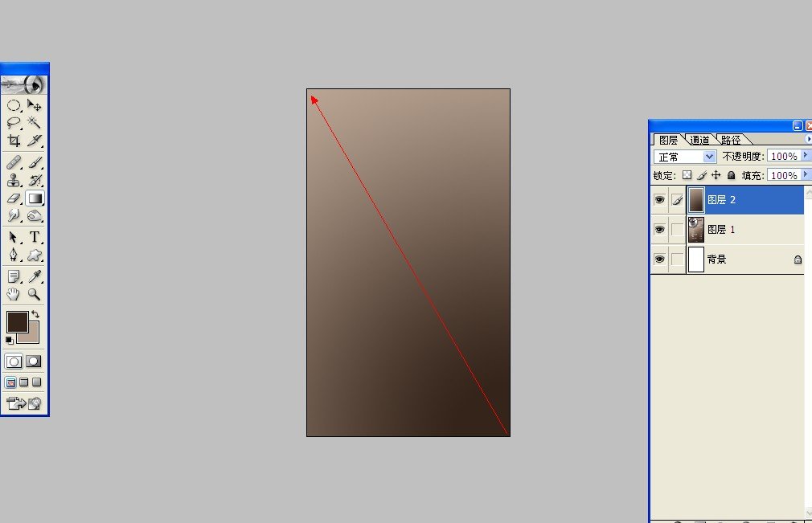
Task: Expand the 填充 fill slider arrow
Action: point(805,175)
